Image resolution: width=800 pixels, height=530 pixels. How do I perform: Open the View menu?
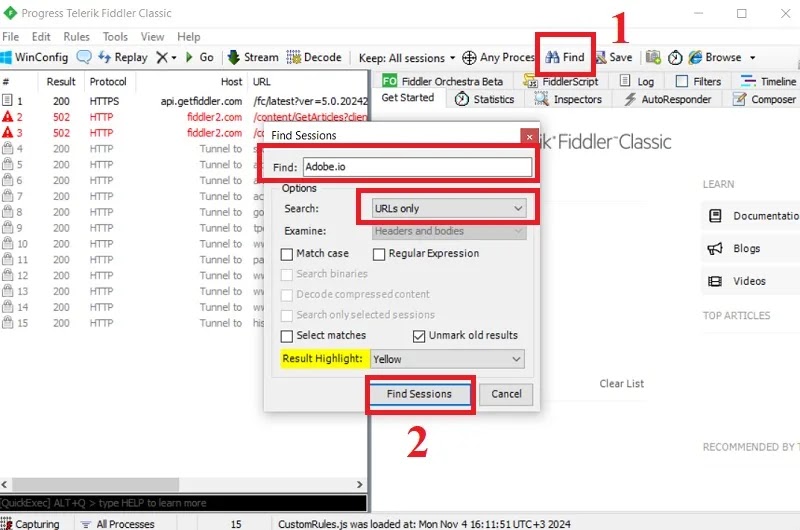(153, 37)
